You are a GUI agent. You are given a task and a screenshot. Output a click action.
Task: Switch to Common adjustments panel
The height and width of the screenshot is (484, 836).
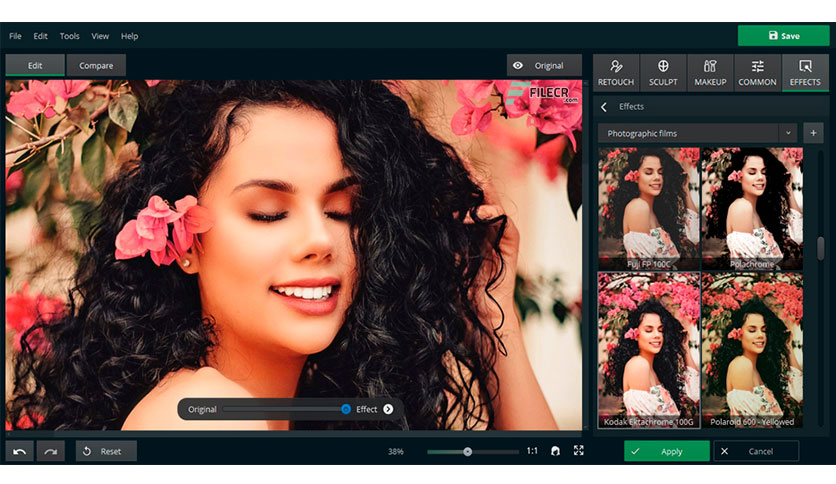(757, 73)
